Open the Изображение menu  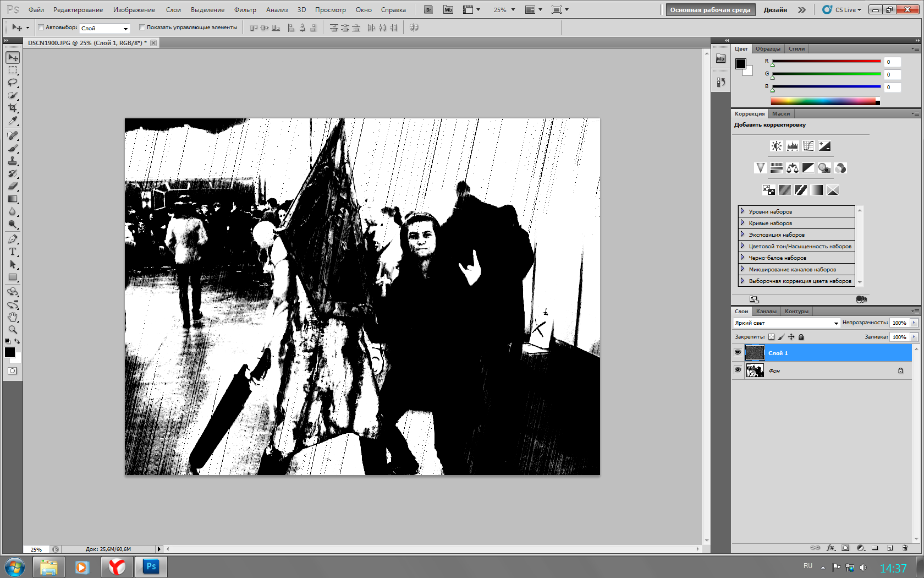(x=134, y=10)
